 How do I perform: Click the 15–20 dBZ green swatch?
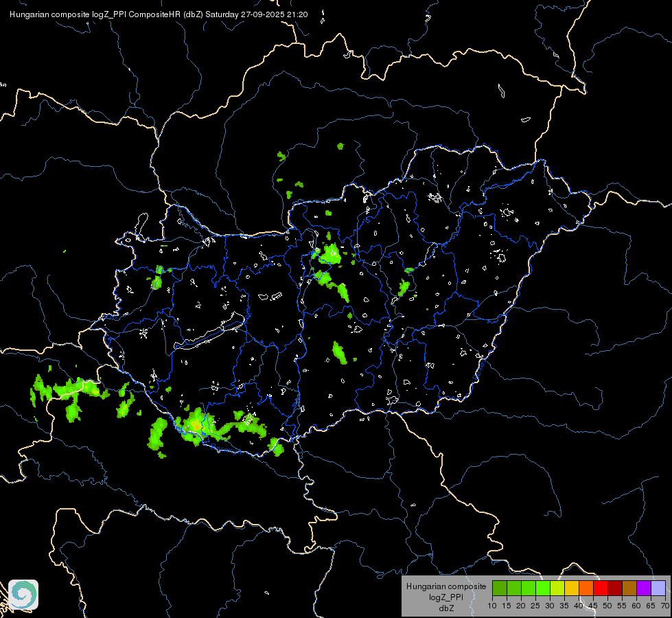click(514, 588)
